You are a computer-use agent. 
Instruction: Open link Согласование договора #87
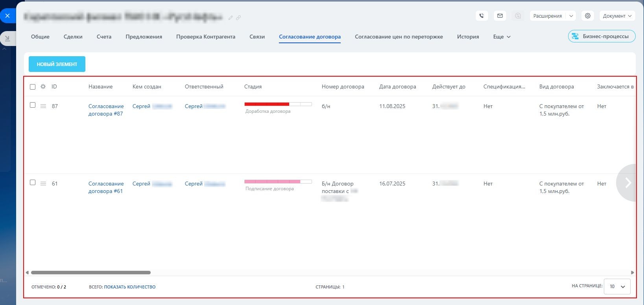coord(106,110)
